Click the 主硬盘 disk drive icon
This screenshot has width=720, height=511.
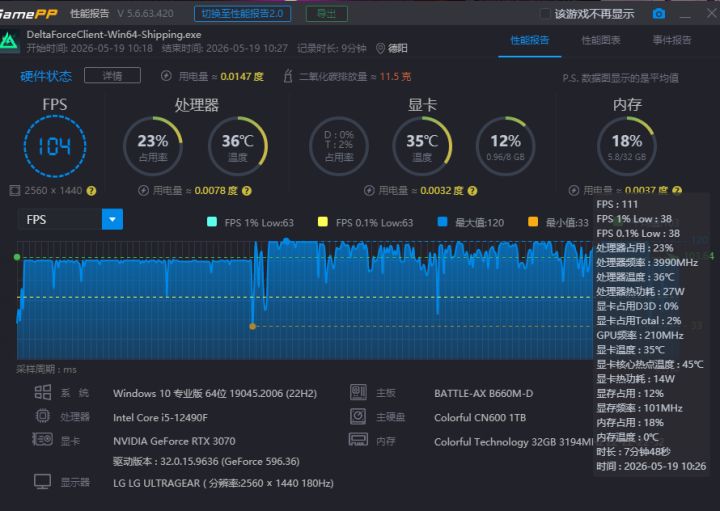(358, 416)
